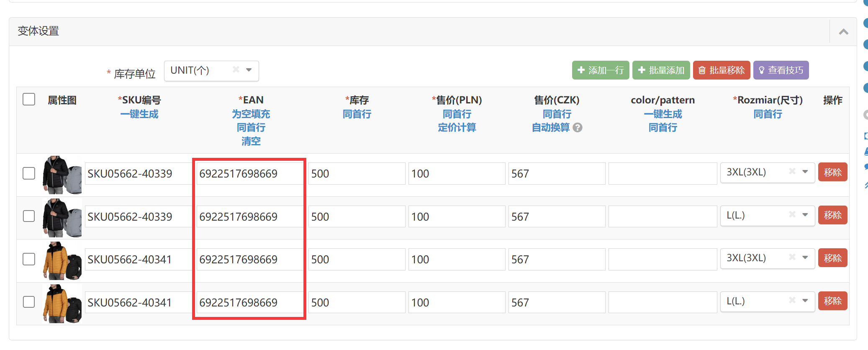Screen dimensions: 868x350
Task: Click 一键生成 under SKU编号
Action: pos(139,114)
